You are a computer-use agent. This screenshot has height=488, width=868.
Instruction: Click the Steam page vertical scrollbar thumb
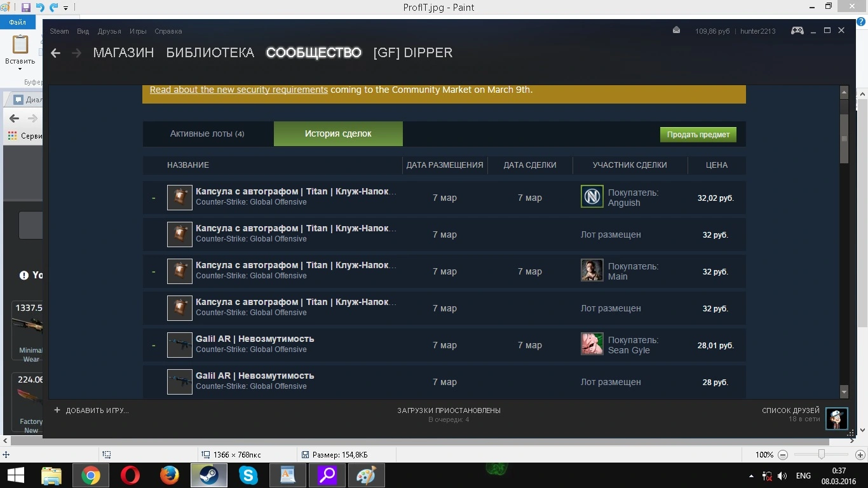click(844, 139)
